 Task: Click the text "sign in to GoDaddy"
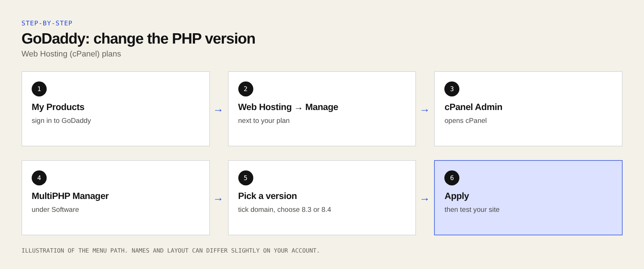(61, 121)
